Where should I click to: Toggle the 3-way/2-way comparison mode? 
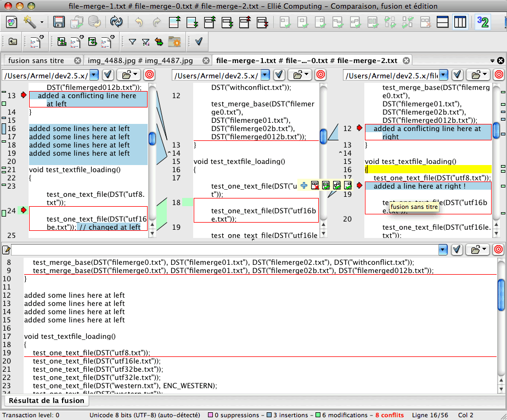click(x=483, y=22)
